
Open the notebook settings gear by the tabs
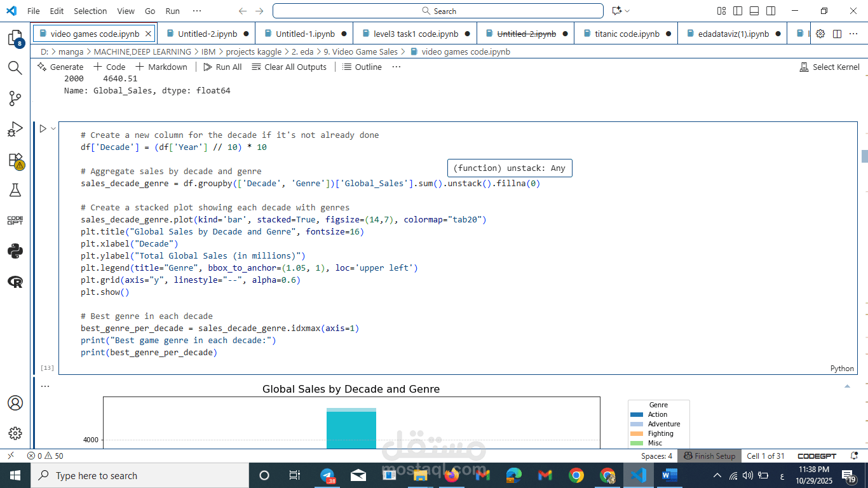(x=820, y=34)
